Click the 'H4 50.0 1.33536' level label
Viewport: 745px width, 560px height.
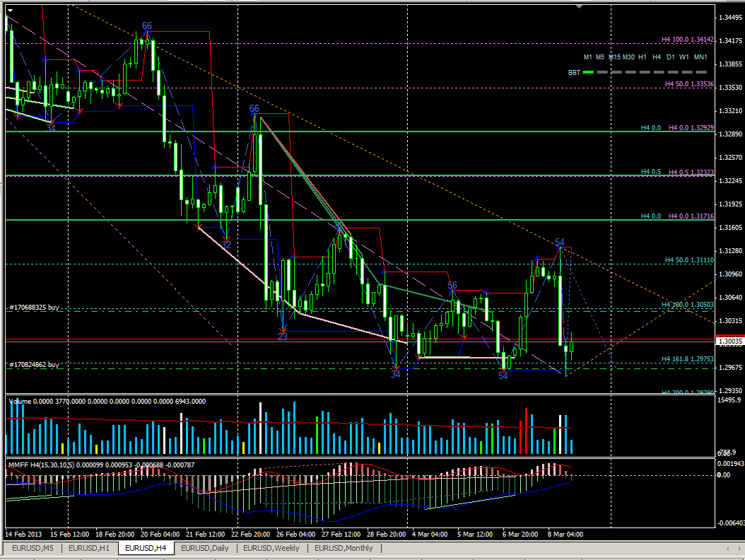tap(689, 83)
